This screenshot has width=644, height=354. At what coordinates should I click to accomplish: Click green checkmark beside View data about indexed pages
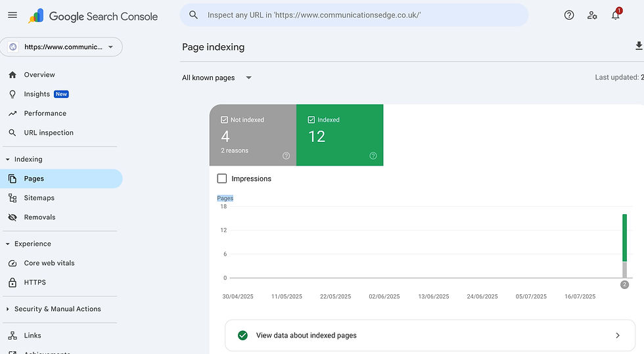pos(242,336)
